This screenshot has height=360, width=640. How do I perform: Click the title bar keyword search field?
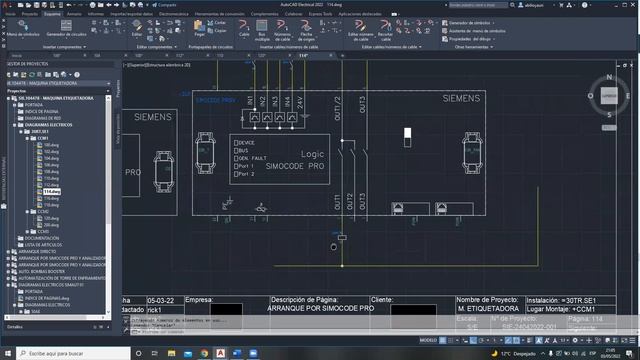[x=478, y=5]
